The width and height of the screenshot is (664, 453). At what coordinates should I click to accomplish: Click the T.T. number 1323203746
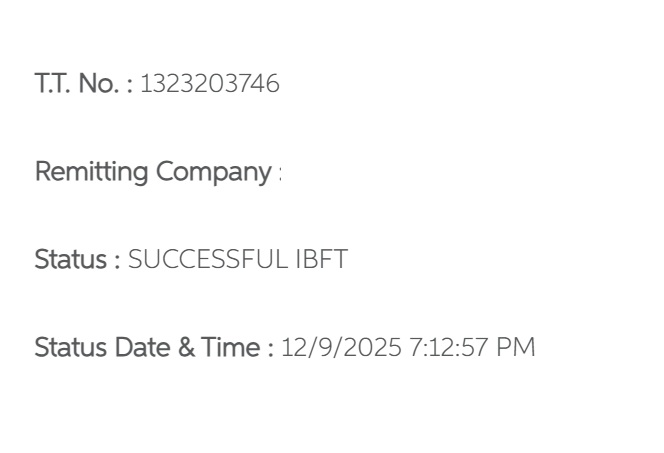pyautogui.click(x=209, y=85)
